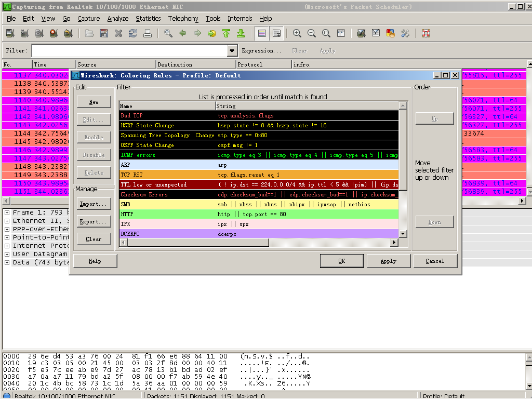Select the Bad TCP coloring rule
This screenshot has width=532, height=399.
pos(259,116)
